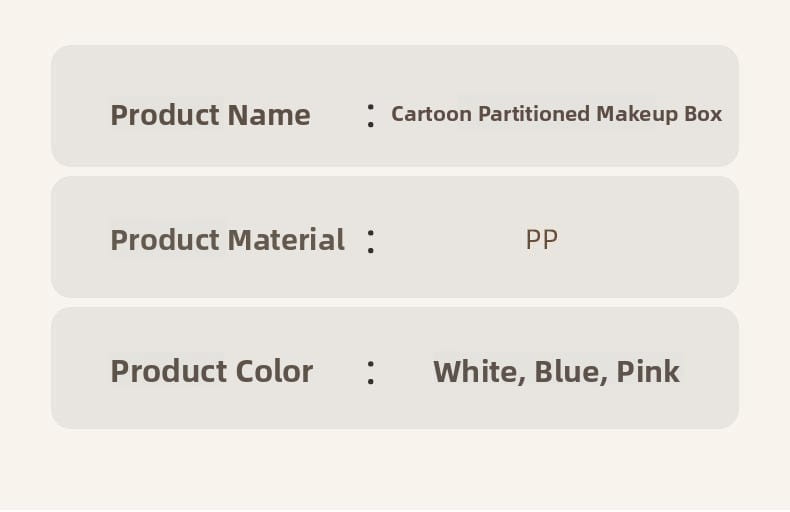
Task: Click the word "Box" in product name
Action: (x=703, y=114)
